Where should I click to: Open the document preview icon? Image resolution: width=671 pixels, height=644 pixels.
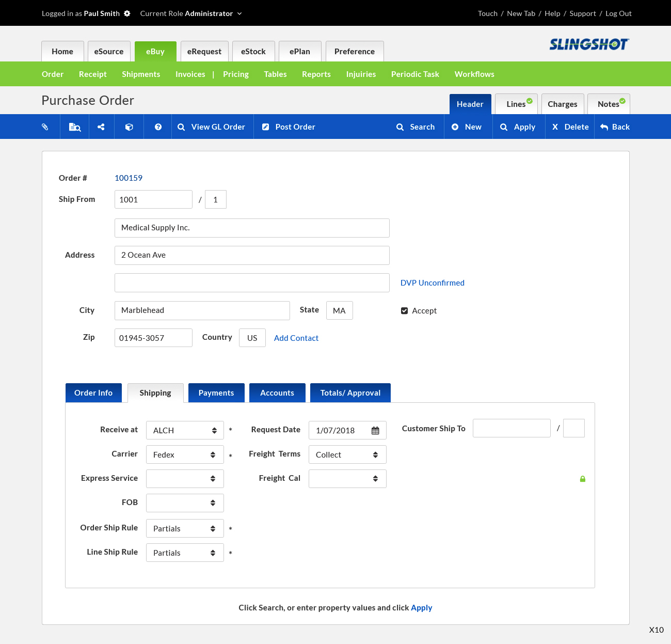(x=75, y=127)
